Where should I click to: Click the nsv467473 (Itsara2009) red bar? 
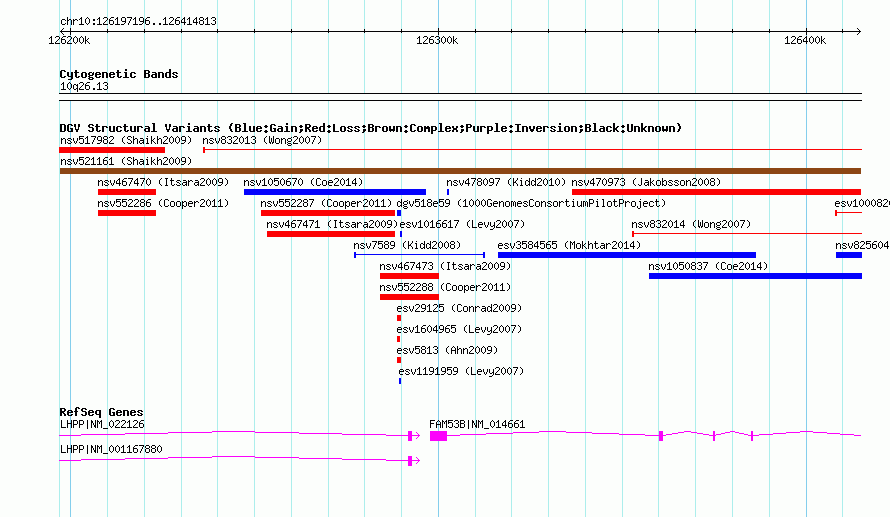click(409, 276)
